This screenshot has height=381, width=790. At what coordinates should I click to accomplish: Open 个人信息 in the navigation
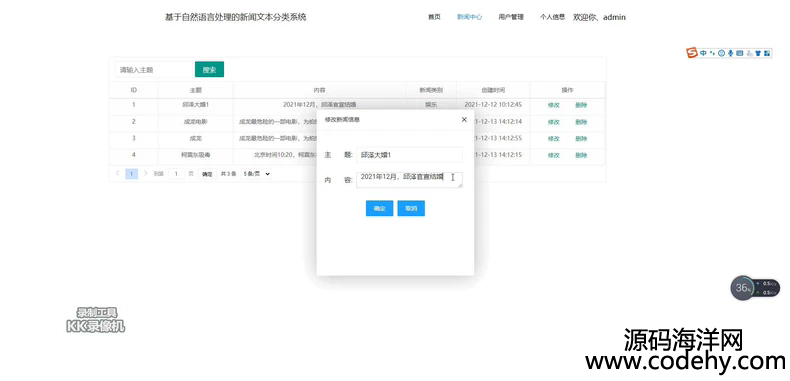point(552,17)
